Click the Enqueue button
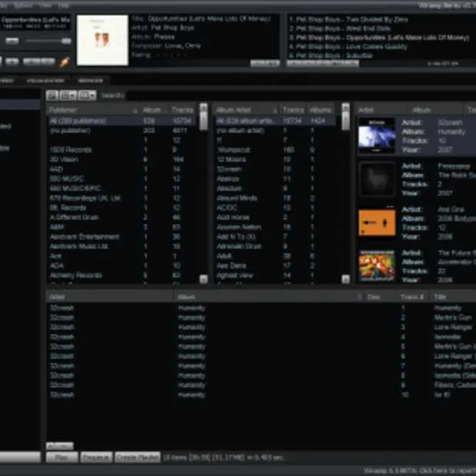The image size is (476, 476). pos(96,457)
